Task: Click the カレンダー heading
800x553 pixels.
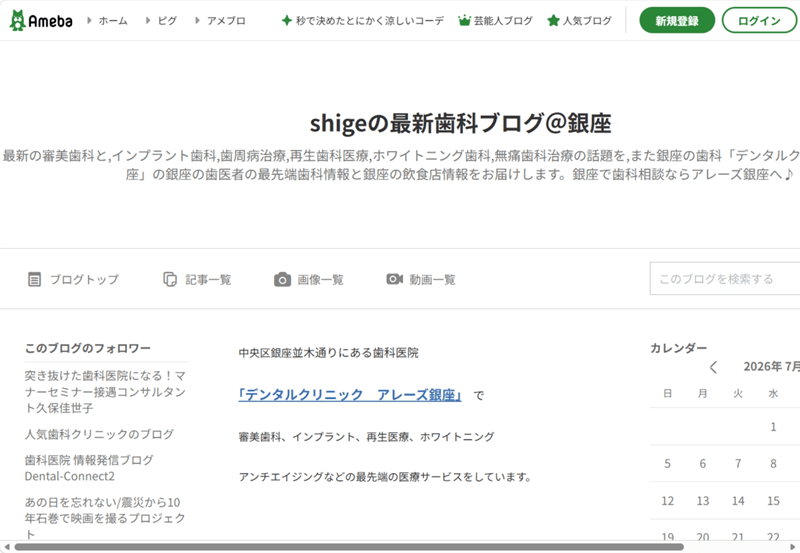Action: click(678, 348)
